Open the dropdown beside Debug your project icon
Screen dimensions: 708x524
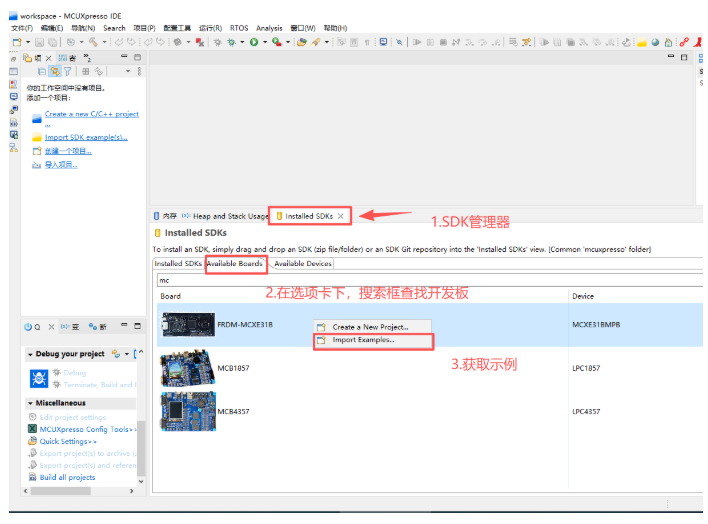(127, 354)
